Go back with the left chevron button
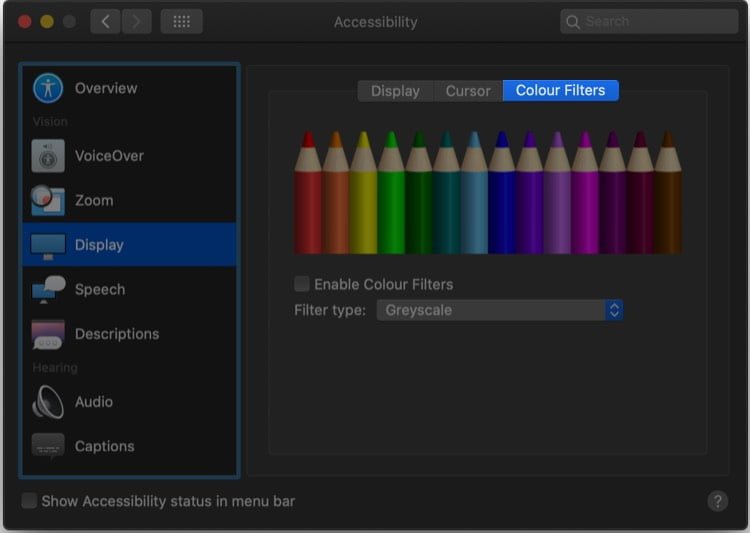The width and height of the screenshot is (750, 533). pyautogui.click(x=105, y=22)
